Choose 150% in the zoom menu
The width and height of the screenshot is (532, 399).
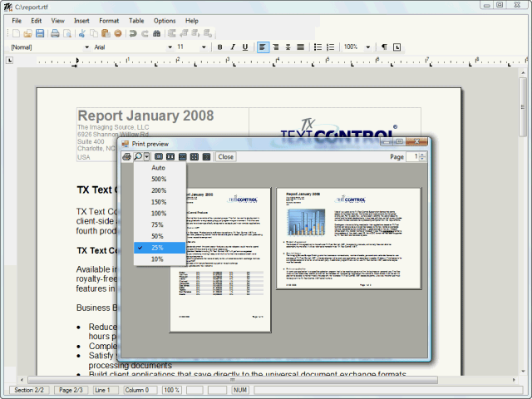[x=158, y=202]
